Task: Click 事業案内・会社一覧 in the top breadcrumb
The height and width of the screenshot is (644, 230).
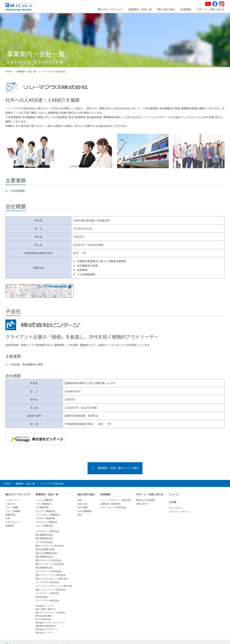Action: click(x=27, y=71)
